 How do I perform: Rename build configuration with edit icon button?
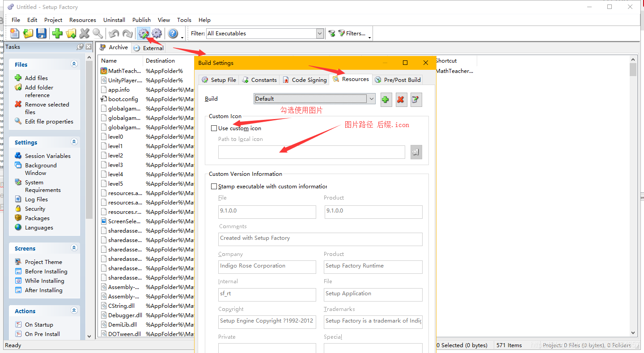pos(416,99)
